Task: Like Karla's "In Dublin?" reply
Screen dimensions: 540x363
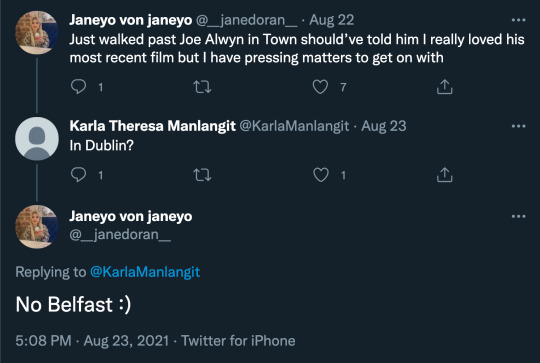Action: [320, 175]
